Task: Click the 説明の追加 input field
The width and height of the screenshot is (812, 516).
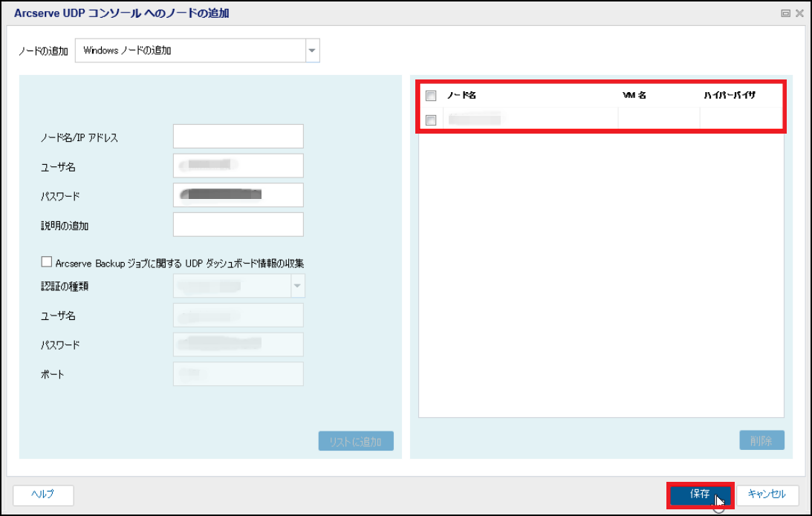Action: point(238,225)
